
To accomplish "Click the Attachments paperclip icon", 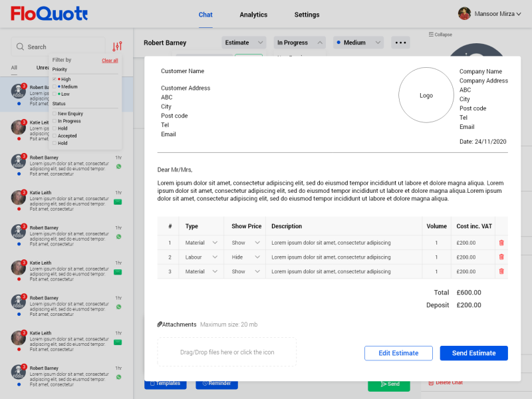I will tap(160, 325).
